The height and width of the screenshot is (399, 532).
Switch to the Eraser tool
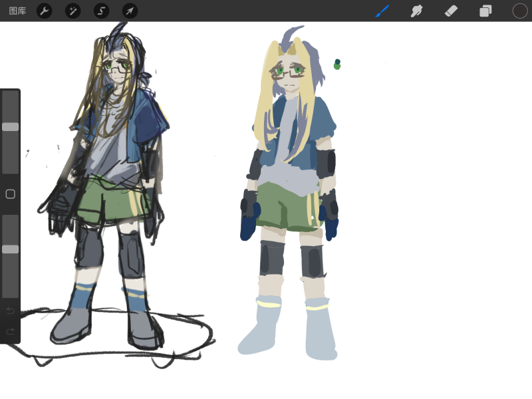click(x=451, y=11)
